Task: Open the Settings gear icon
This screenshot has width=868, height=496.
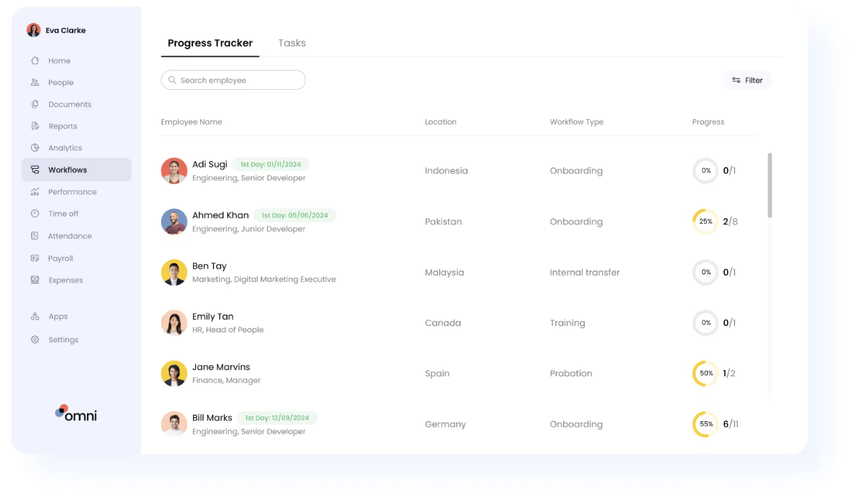Action: tap(35, 340)
